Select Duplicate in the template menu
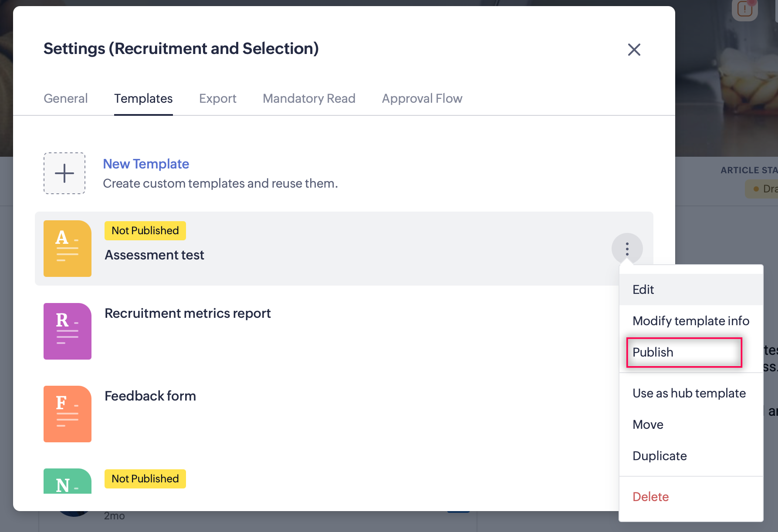 click(x=660, y=456)
